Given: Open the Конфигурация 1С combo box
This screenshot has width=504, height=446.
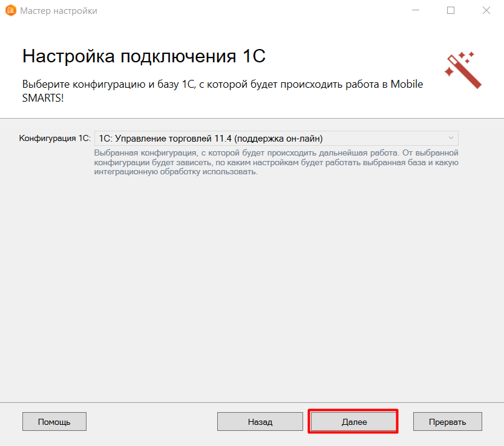Looking at the screenshot, I should [277, 138].
